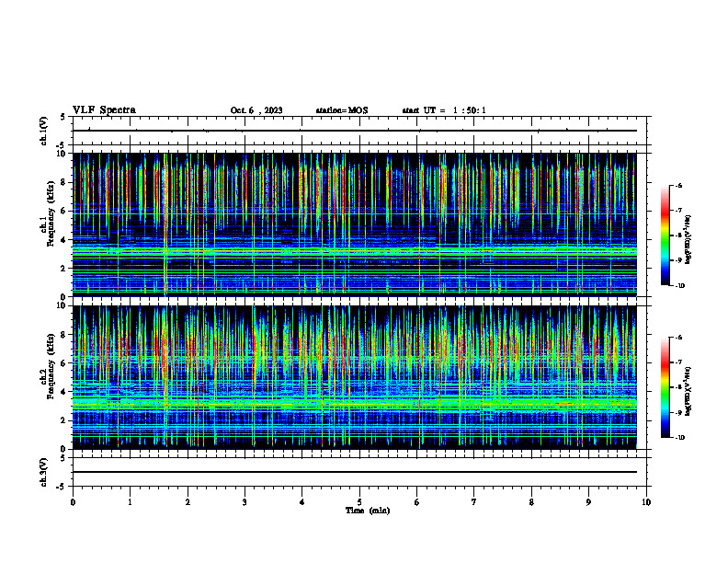Screen dimensions: 728x563
Task: Click the 'ch.1(V)' waveform axis label
Action: (x=44, y=131)
